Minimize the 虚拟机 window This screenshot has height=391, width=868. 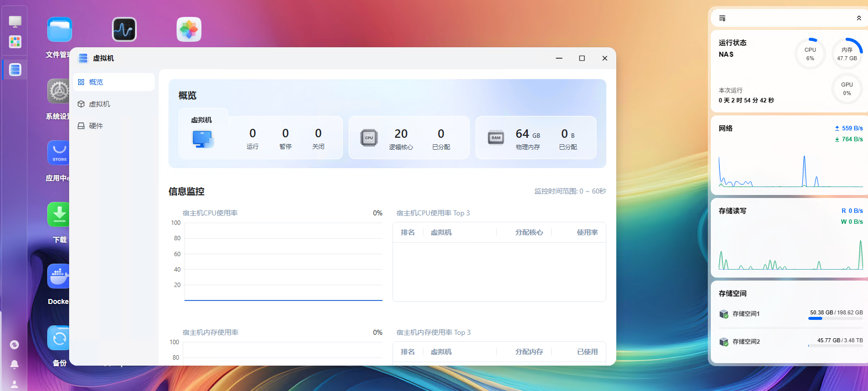click(559, 58)
